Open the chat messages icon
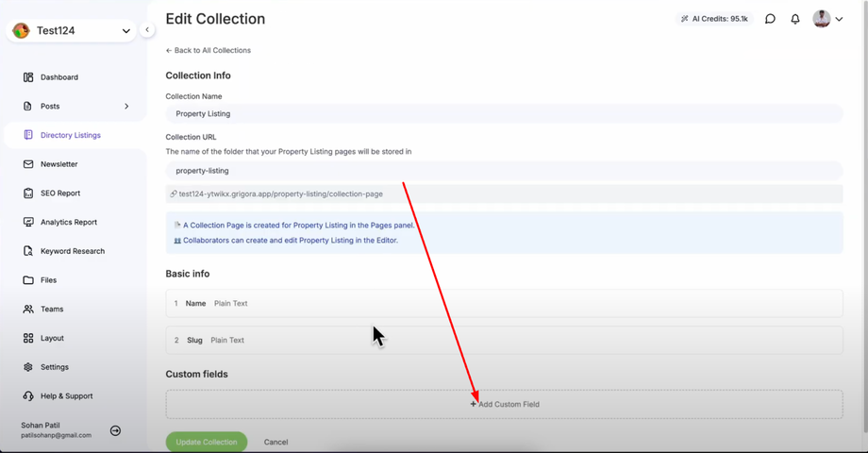The height and width of the screenshot is (453, 868). click(770, 19)
